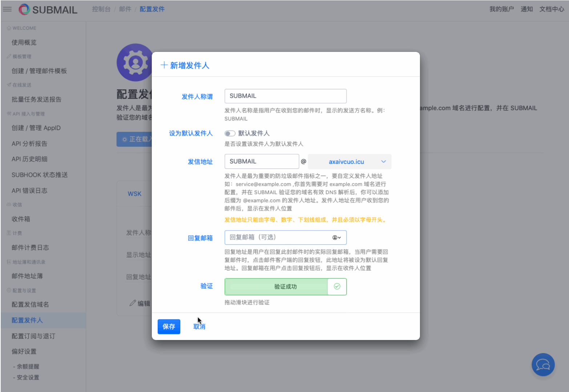Viewport: 569px width, 392px height.
Task: Click the 保存 button
Action: pyautogui.click(x=169, y=326)
